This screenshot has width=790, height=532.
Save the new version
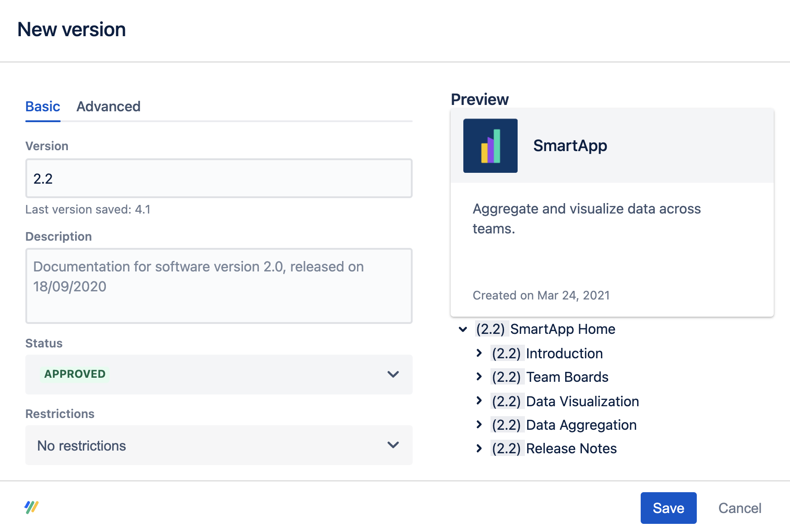[x=668, y=508]
